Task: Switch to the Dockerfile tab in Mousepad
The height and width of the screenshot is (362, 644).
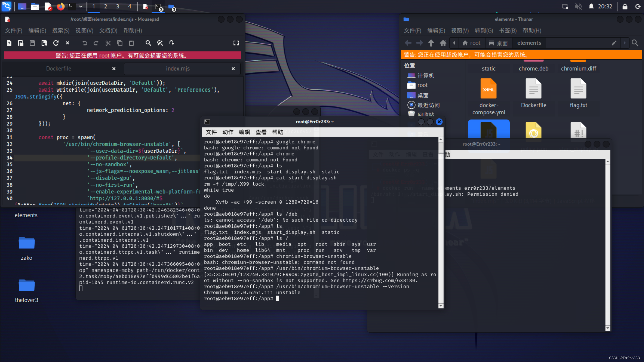Action: 59,68
